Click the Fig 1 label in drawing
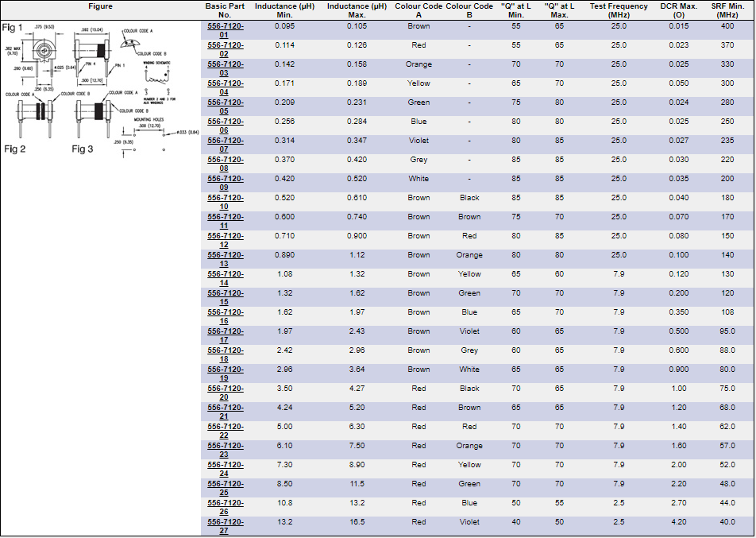Viewport: 756px width, 538px height. point(12,28)
